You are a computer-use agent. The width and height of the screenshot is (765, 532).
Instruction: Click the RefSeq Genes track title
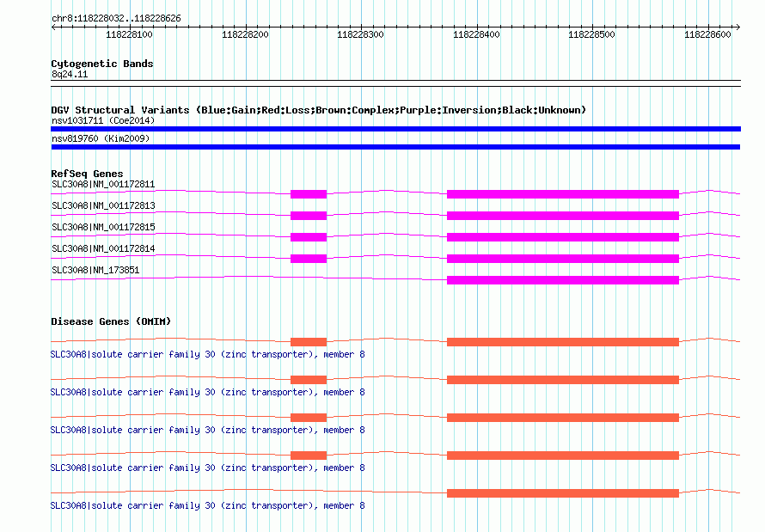(x=87, y=174)
